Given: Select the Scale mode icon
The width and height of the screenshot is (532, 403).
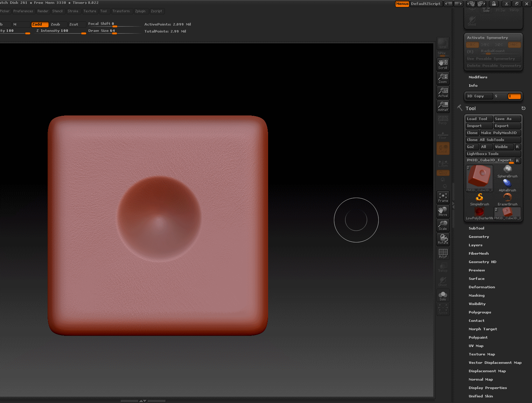Looking at the screenshot, I should click(x=443, y=225).
